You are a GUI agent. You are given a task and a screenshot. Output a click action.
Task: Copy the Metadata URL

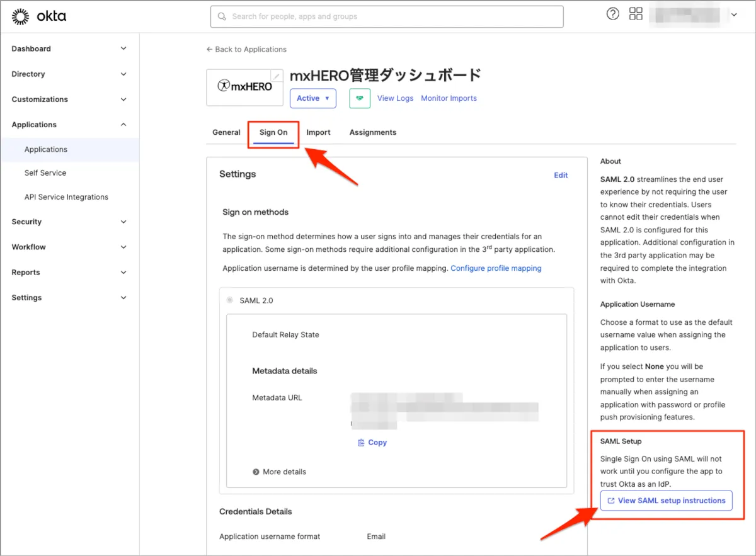point(372,443)
